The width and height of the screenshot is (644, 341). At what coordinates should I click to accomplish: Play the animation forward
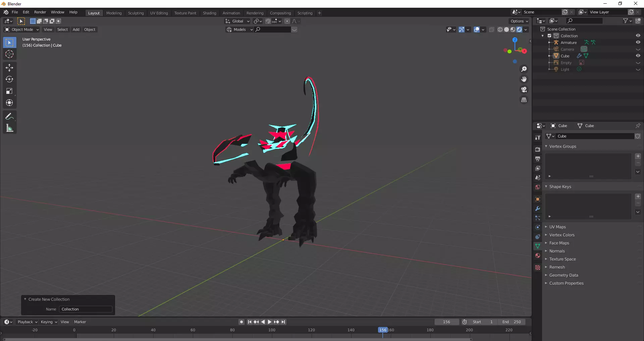tap(270, 322)
